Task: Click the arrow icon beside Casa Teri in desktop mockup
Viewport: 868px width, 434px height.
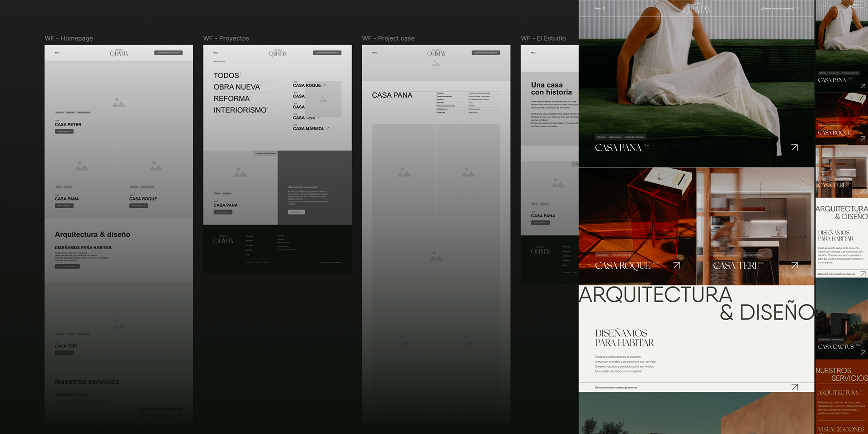Action: pyautogui.click(x=795, y=266)
